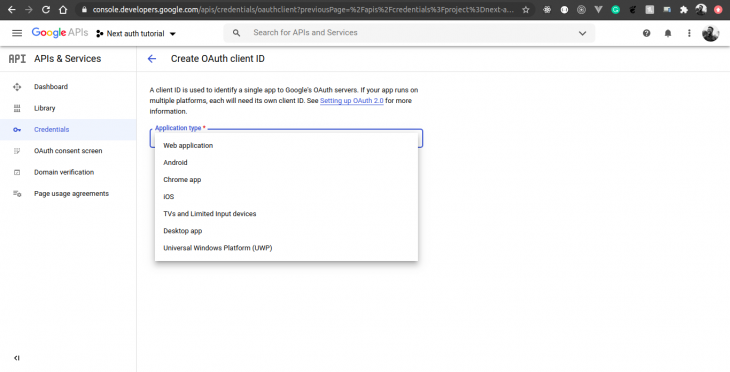The image size is (730, 372).
Task: Open the hamburger navigation menu
Action: [x=17, y=33]
